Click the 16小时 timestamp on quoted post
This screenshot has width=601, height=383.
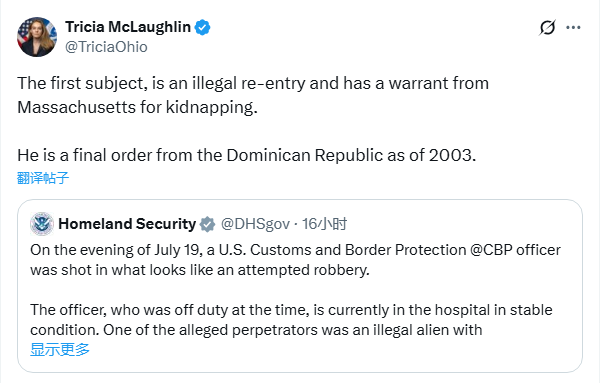point(324,224)
